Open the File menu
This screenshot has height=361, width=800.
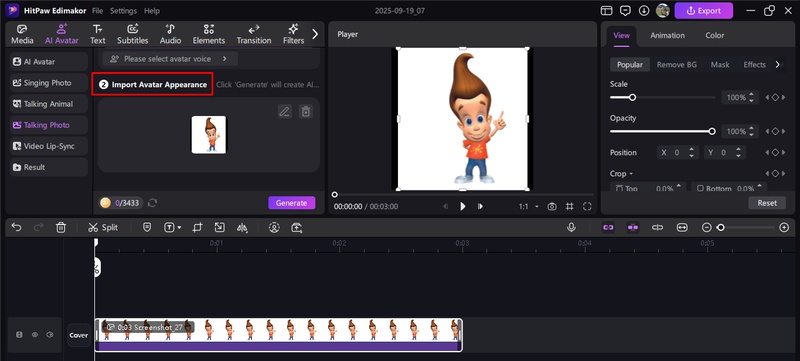click(x=97, y=11)
